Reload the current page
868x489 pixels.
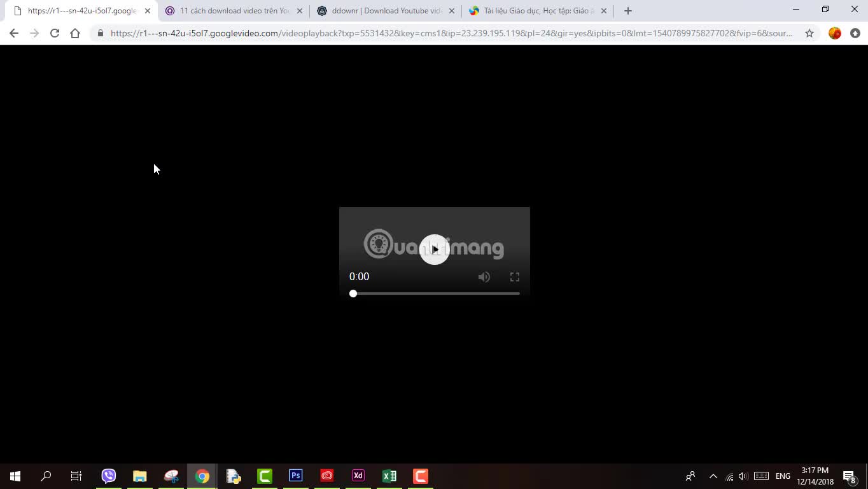(x=55, y=33)
